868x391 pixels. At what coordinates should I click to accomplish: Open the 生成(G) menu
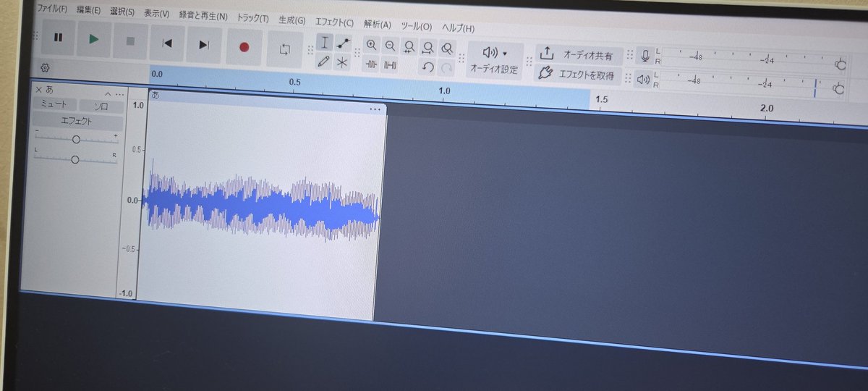292,20
